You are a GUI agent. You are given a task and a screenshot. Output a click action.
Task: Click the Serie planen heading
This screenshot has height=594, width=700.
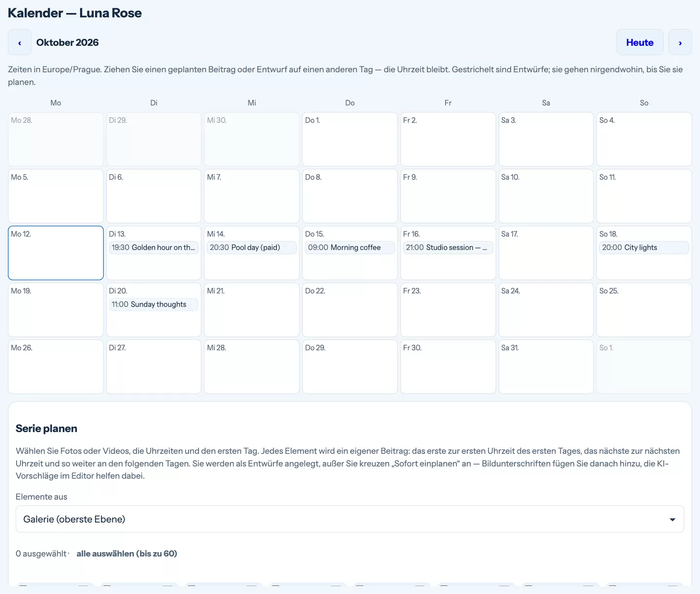(47, 429)
